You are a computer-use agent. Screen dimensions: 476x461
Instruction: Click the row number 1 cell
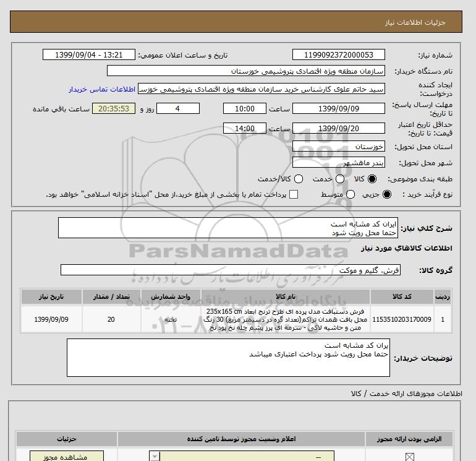click(443, 319)
